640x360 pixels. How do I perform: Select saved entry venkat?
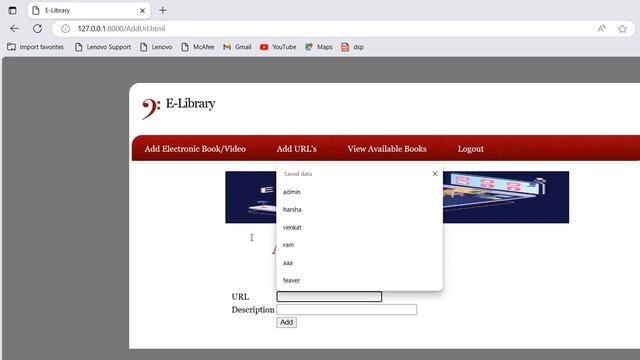[359, 227]
